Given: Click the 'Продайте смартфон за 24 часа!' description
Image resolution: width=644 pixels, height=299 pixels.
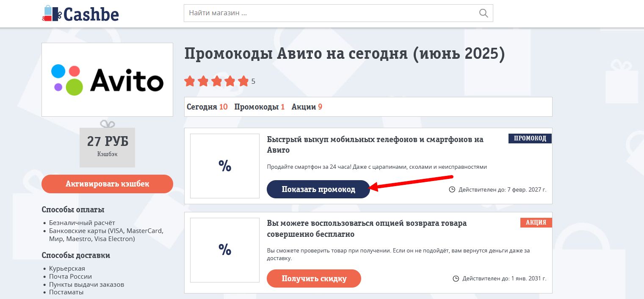Looking at the screenshot, I should click(377, 167).
